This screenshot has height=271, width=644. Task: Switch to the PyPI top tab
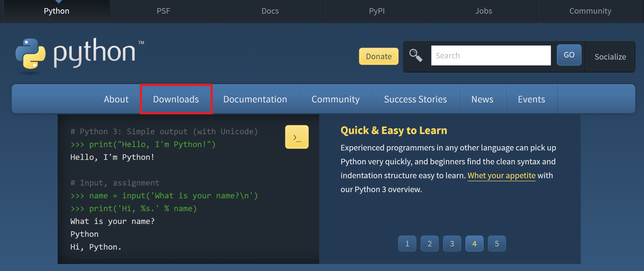pyautogui.click(x=376, y=11)
